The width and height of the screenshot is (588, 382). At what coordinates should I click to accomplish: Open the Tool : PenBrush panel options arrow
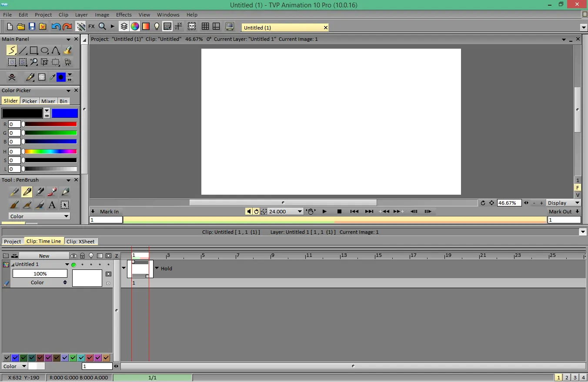pos(68,180)
